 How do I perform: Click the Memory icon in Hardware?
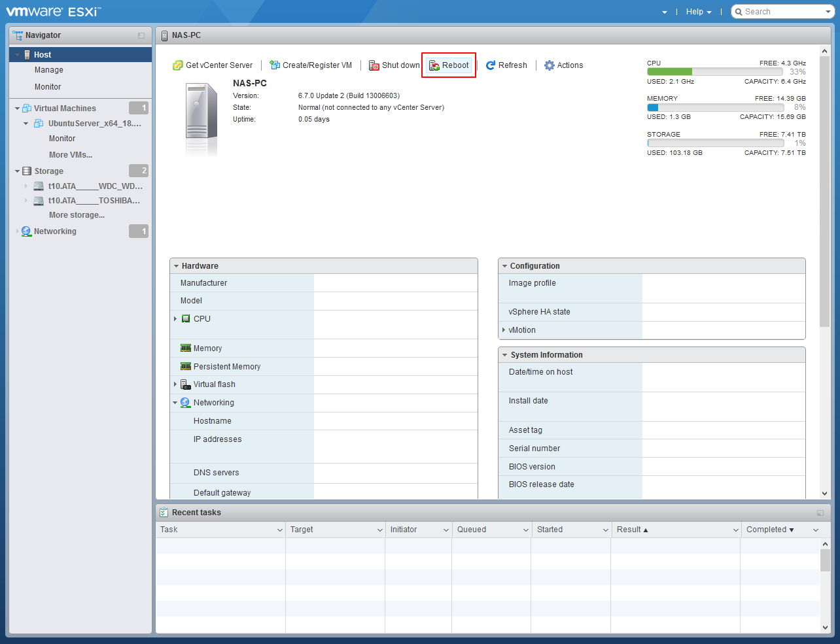click(186, 348)
